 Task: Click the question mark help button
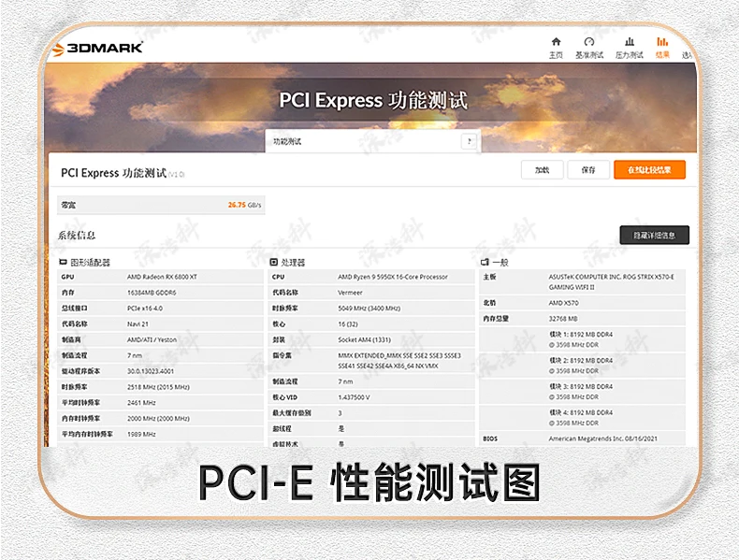tap(469, 142)
